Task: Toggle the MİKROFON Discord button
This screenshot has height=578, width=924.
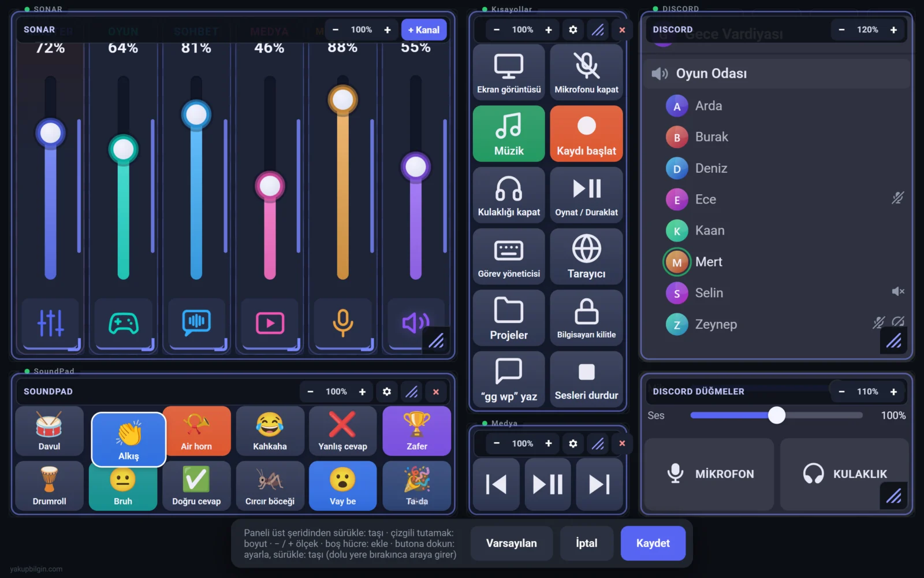Action: 709,474
